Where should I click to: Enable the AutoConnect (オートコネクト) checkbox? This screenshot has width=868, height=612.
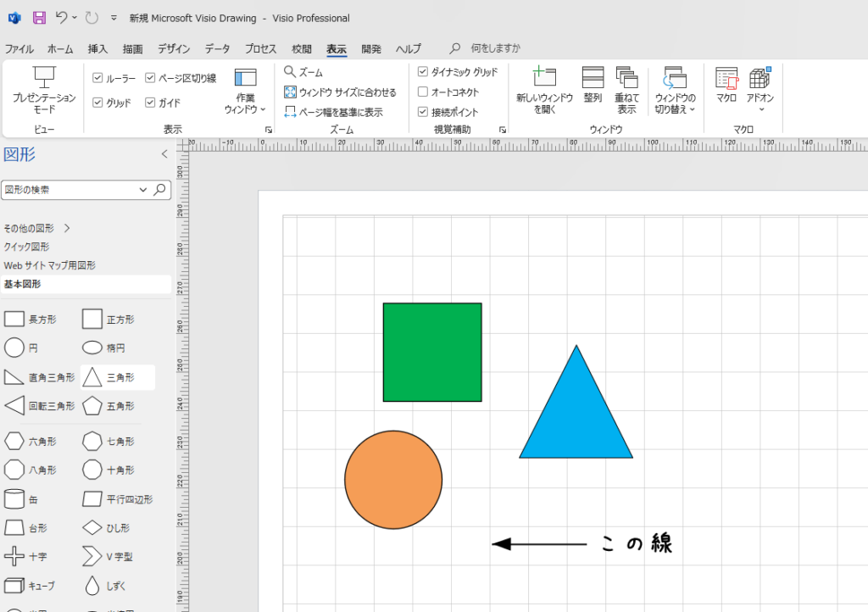pyautogui.click(x=423, y=92)
